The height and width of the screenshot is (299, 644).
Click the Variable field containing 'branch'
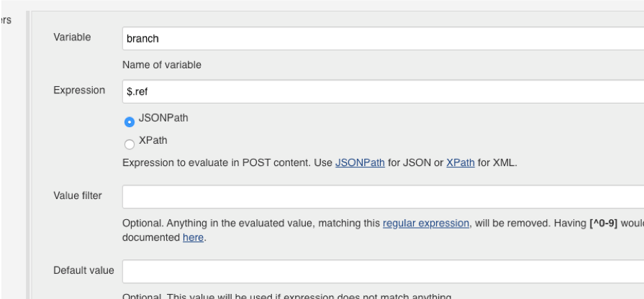pos(381,39)
